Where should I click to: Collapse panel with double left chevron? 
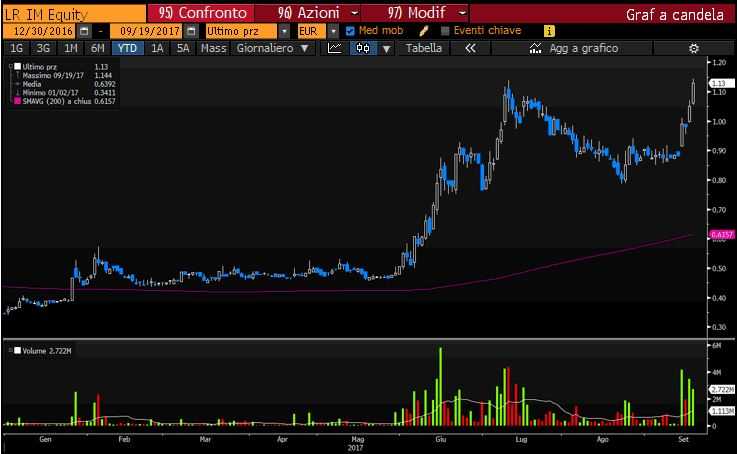(x=471, y=48)
